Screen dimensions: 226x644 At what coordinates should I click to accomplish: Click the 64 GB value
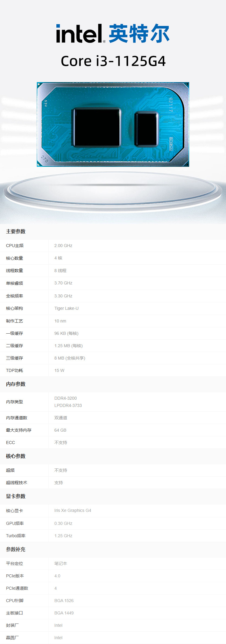[x=60, y=430]
